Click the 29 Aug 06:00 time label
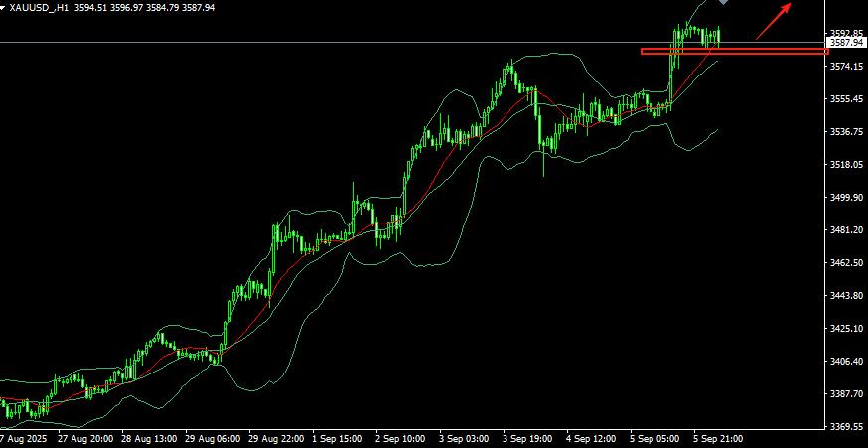 [x=211, y=438]
